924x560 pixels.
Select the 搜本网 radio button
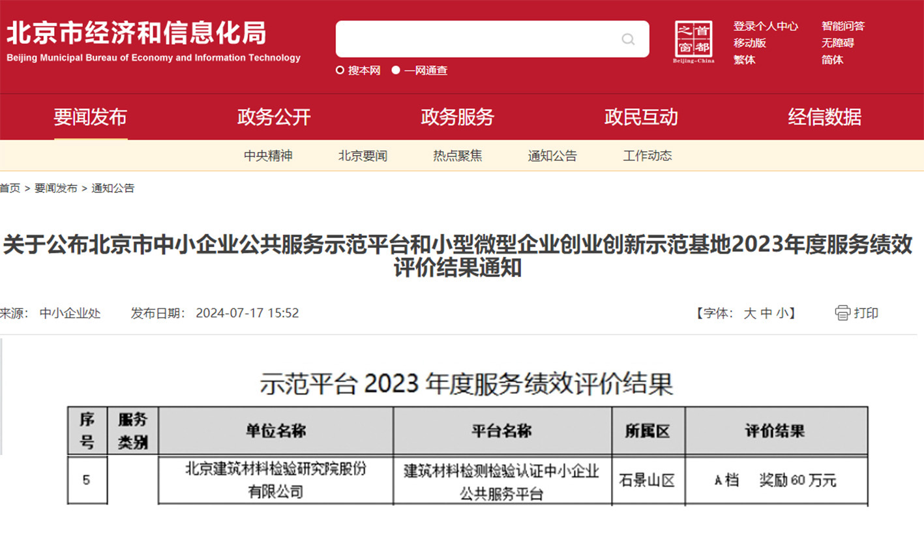coord(340,70)
